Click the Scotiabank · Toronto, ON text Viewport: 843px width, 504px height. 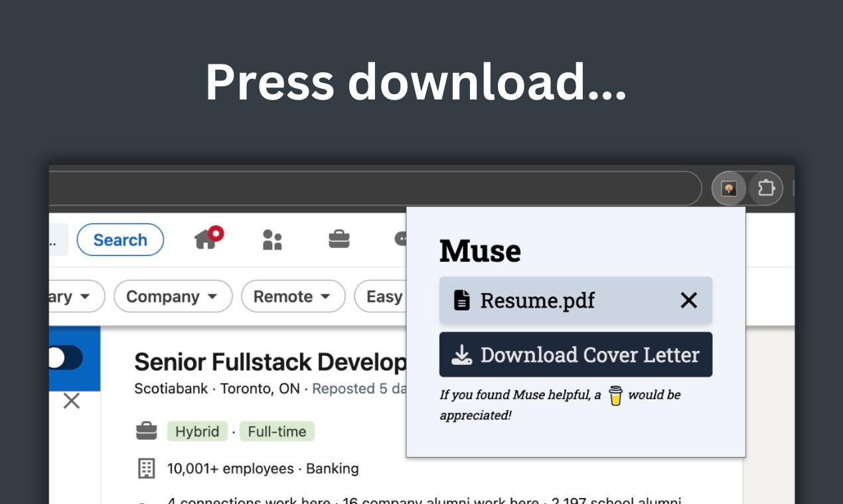tap(217, 389)
